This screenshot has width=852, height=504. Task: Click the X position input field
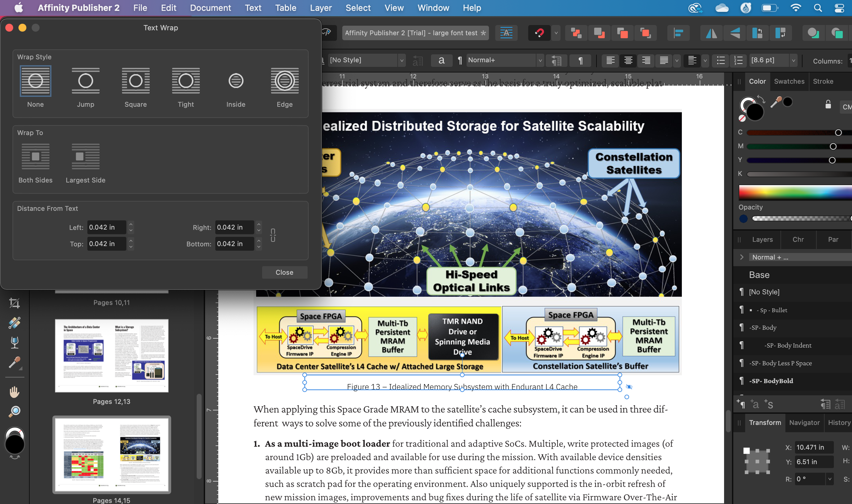click(814, 447)
